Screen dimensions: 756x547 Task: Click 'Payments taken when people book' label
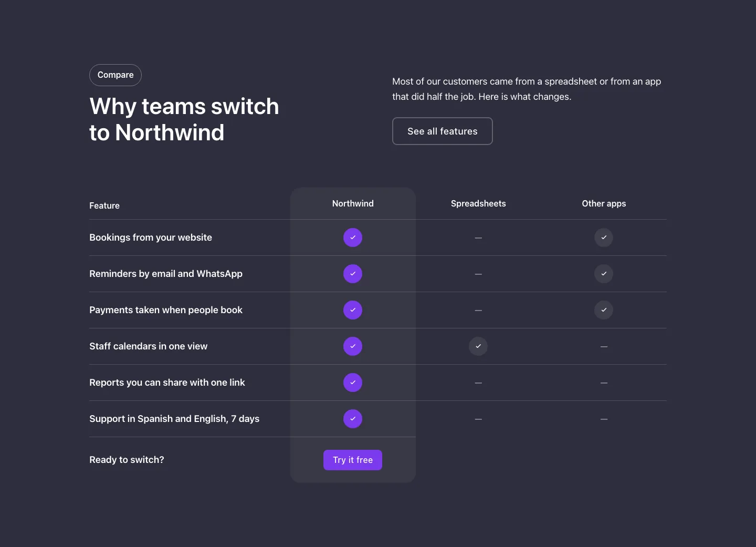[x=166, y=310]
